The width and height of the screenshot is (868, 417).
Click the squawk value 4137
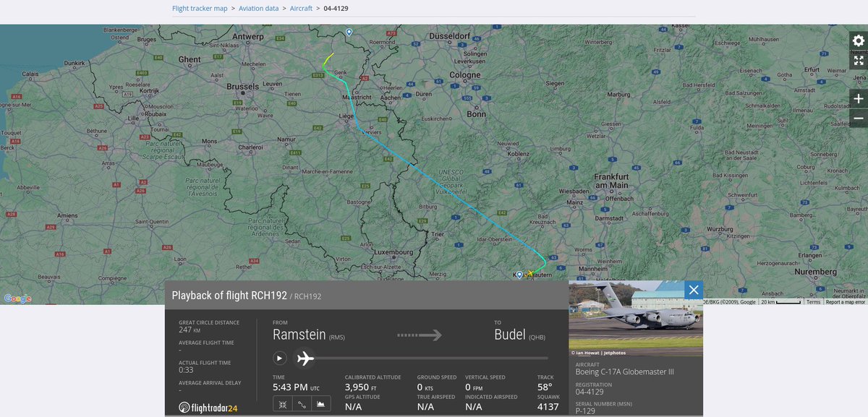tap(548, 408)
